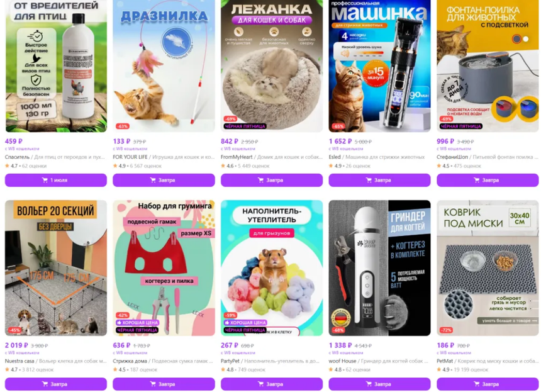The width and height of the screenshot is (541, 392).
Task: Add the bird pest remedy to cart, delivery 1 июля
Action: tap(56, 180)
